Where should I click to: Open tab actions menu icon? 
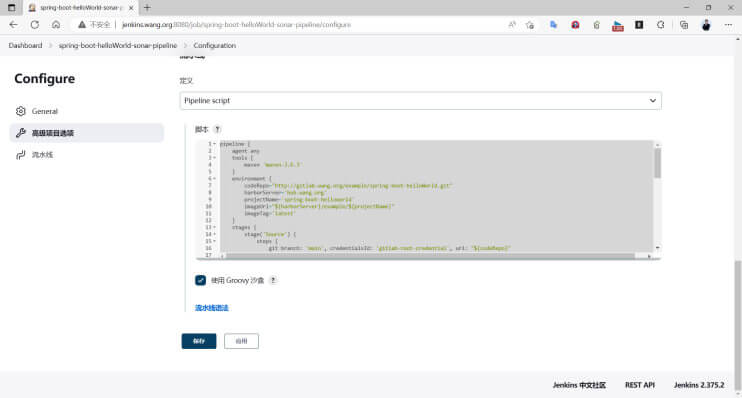[x=12, y=8]
